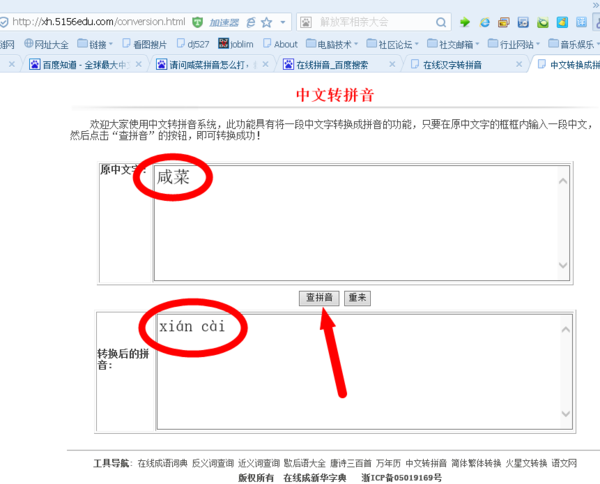Click the blue IE toolbar icon

[x=484, y=22]
